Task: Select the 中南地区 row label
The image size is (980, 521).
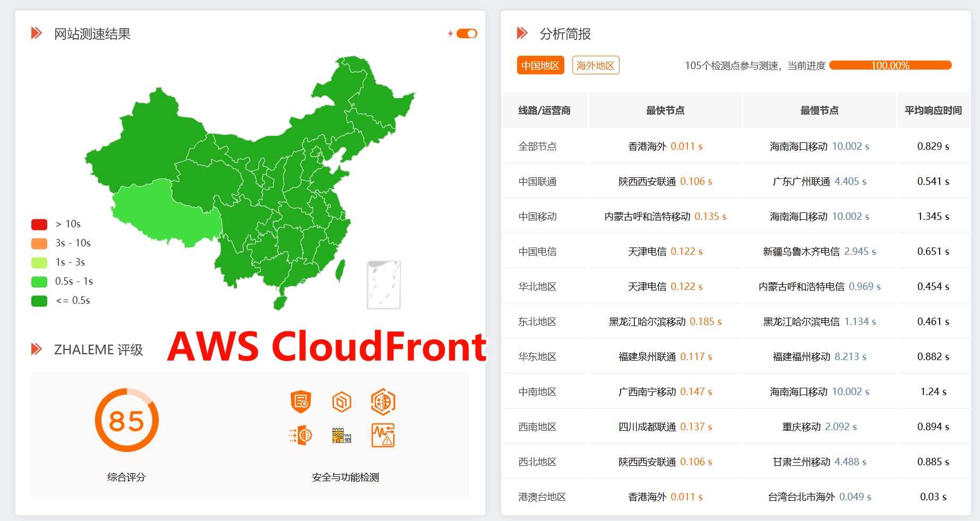Action: [538, 391]
